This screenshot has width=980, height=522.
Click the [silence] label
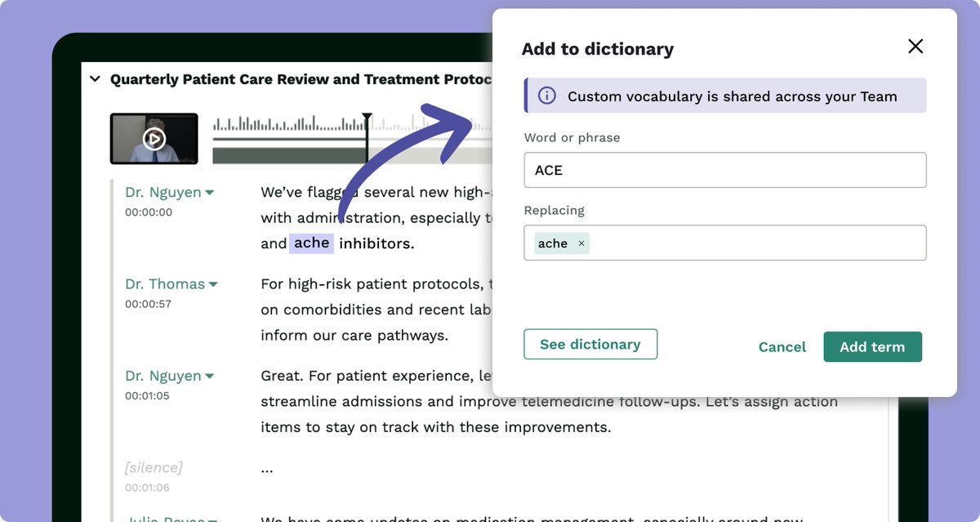[154, 467]
